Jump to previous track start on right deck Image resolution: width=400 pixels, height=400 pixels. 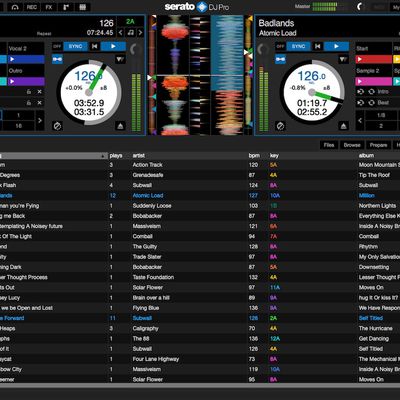click(x=317, y=46)
